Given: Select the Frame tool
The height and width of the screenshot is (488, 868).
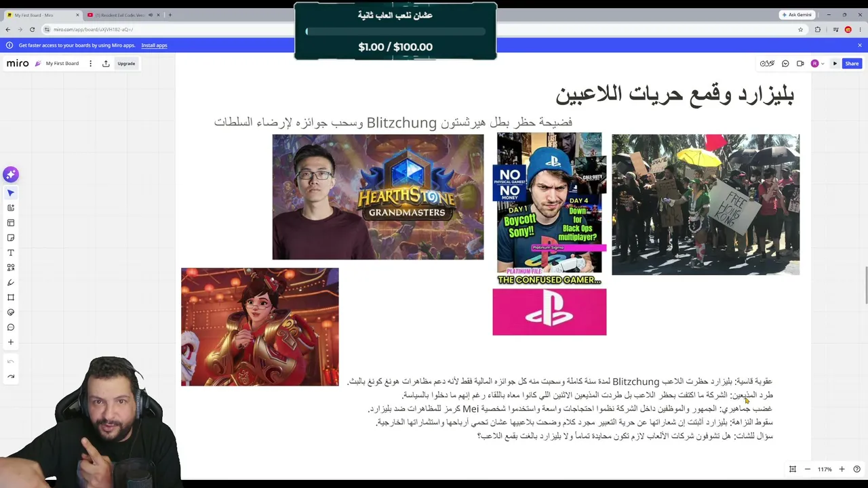Looking at the screenshot, I should pyautogui.click(x=10, y=298).
